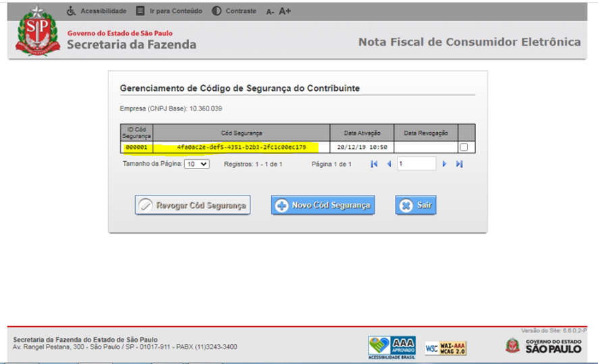Open the Acessibilidade link
Image resolution: width=598 pixels, height=364 pixels.
pyautogui.click(x=97, y=11)
